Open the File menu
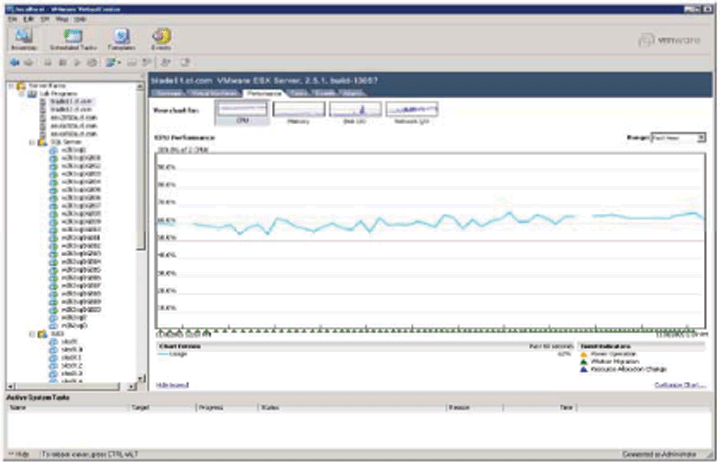This screenshot has height=463, width=720. pos(13,20)
